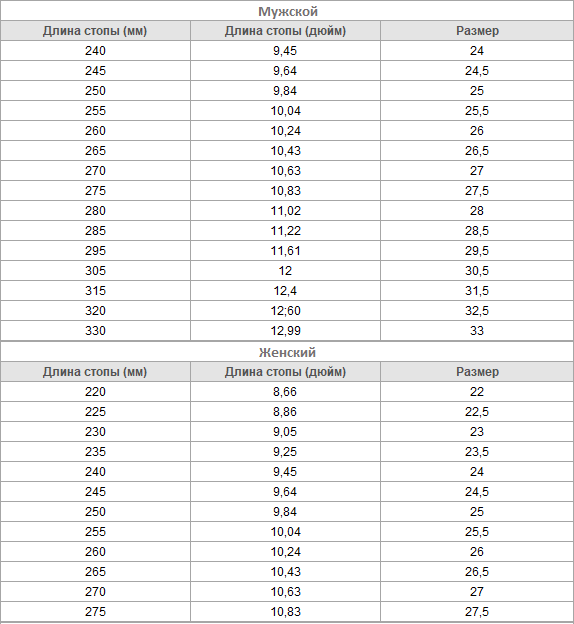Screen dimensions: 574x624
Task: Select the men's Длина стопы (мм) column header
Action: [95, 31]
